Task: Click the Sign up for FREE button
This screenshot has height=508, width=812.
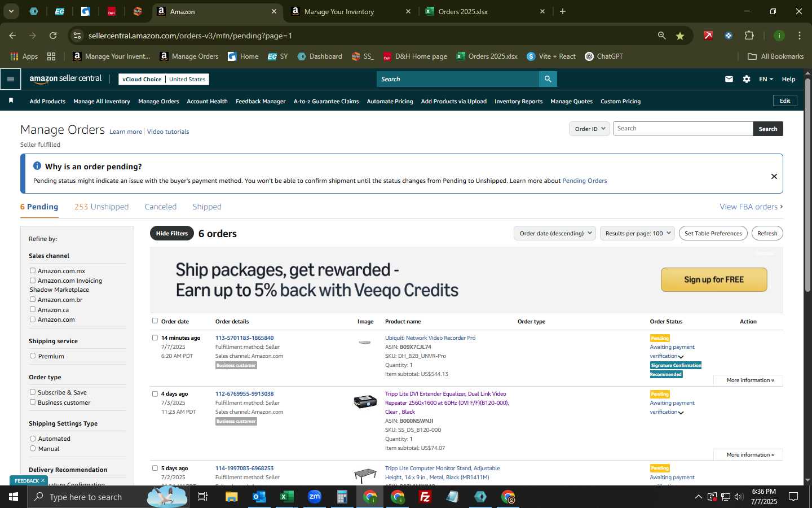Action: pyautogui.click(x=714, y=279)
